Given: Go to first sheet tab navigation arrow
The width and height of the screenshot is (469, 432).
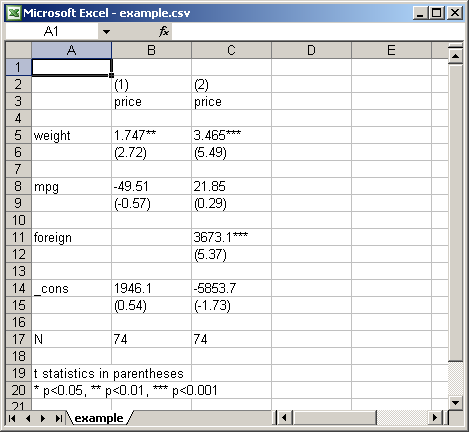Looking at the screenshot, I should point(12,418).
